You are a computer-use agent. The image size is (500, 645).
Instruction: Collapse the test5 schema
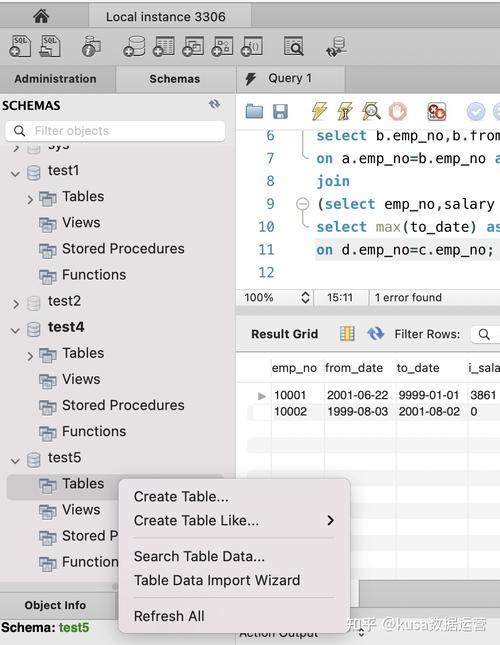(x=15, y=461)
